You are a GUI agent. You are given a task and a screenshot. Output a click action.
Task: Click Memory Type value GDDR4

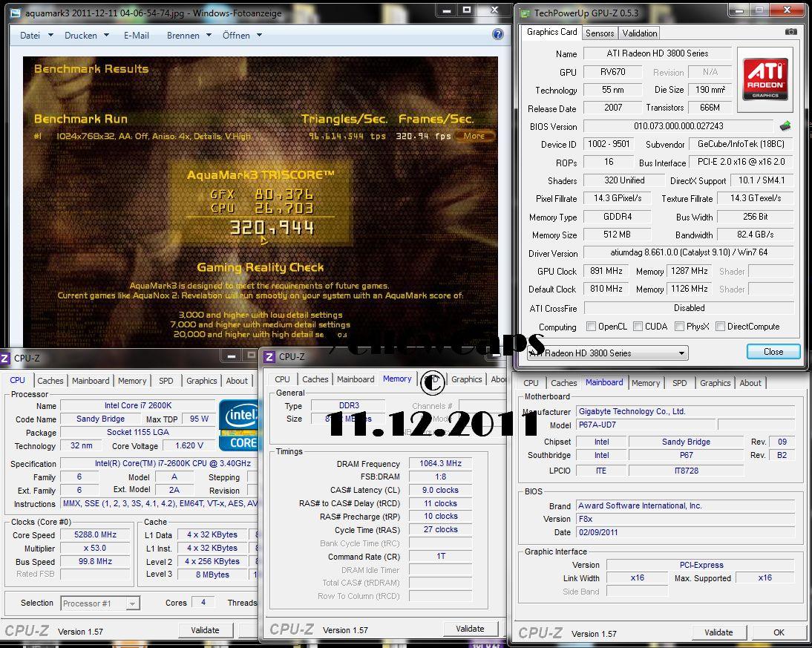(x=618, y=217)
